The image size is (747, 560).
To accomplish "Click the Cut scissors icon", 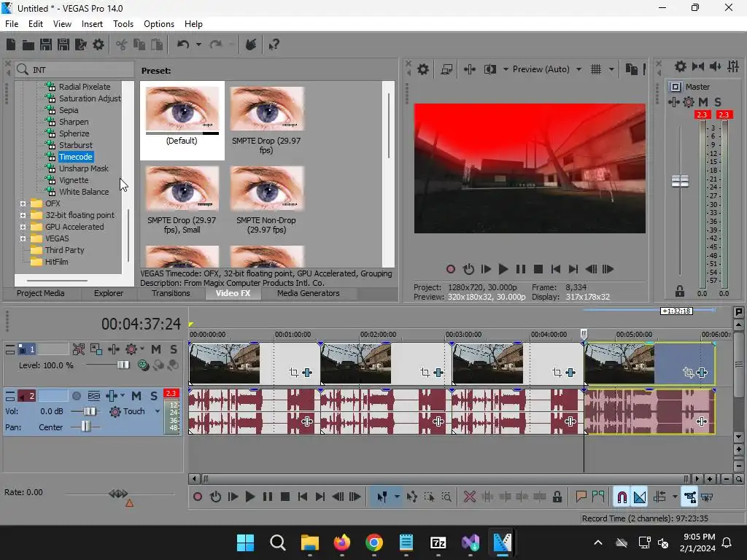I will click(122, 44).
